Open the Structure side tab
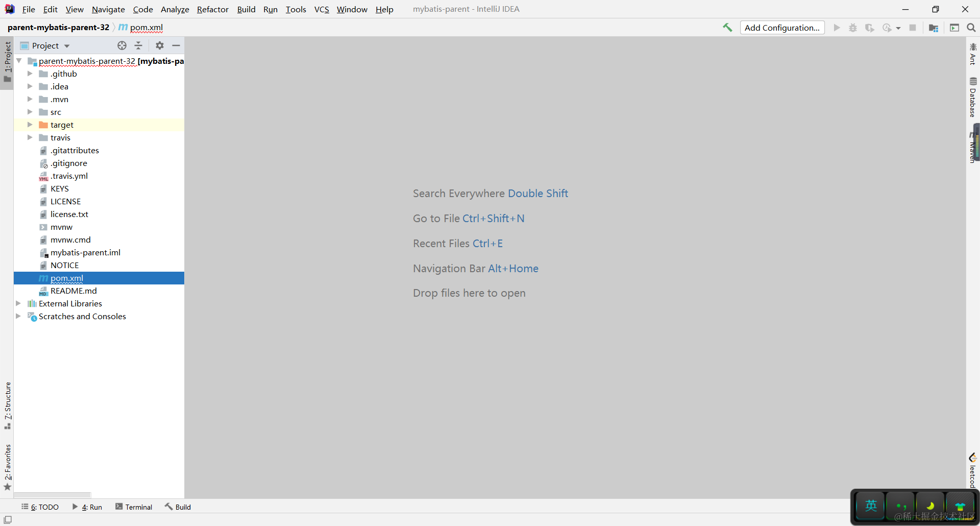Screen dimensions: 980x526 click(x=7, y=405)
